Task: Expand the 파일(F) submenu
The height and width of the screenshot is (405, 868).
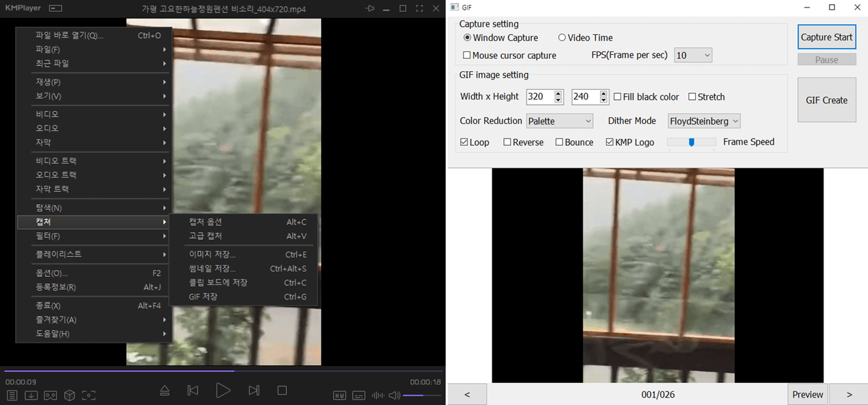Action: [93, 49]
